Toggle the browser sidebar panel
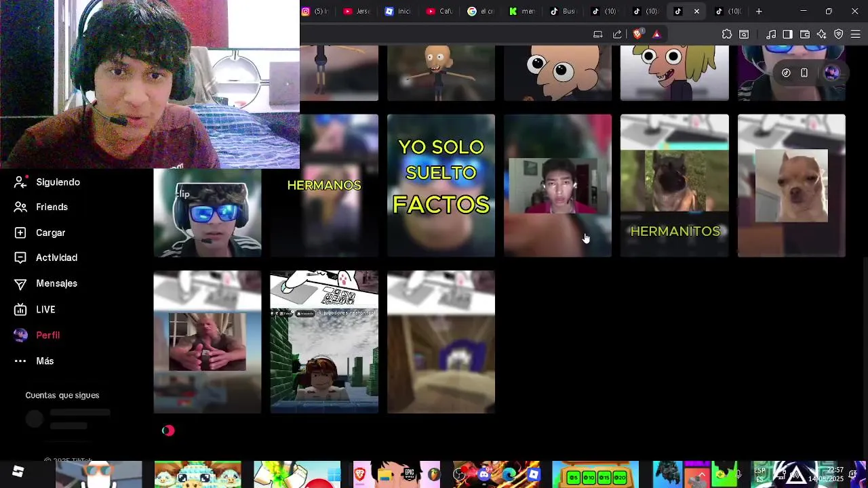The width and height of the screenshot is (868, 488). 787,34
